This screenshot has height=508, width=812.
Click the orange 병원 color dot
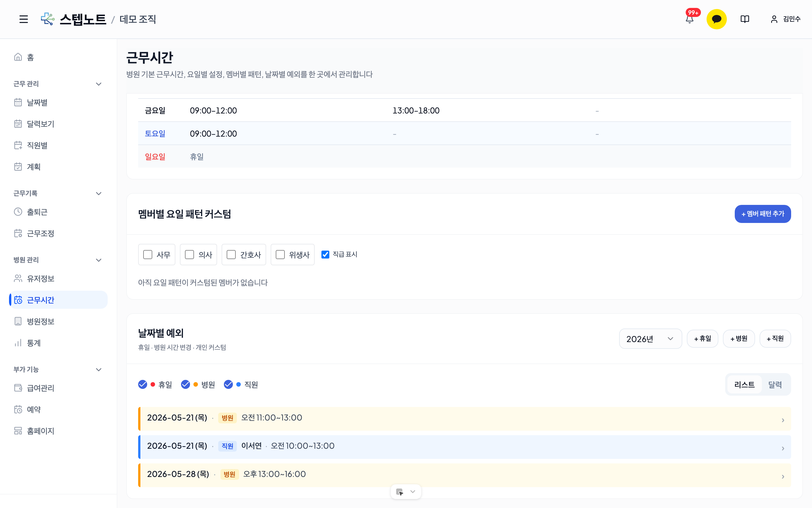196,384
